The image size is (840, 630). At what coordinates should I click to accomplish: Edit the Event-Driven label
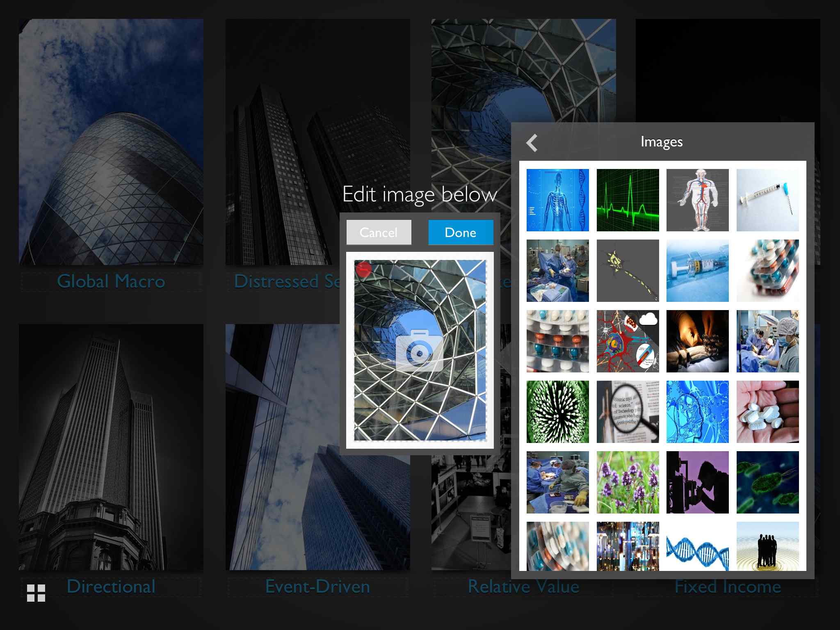(317, 587)
